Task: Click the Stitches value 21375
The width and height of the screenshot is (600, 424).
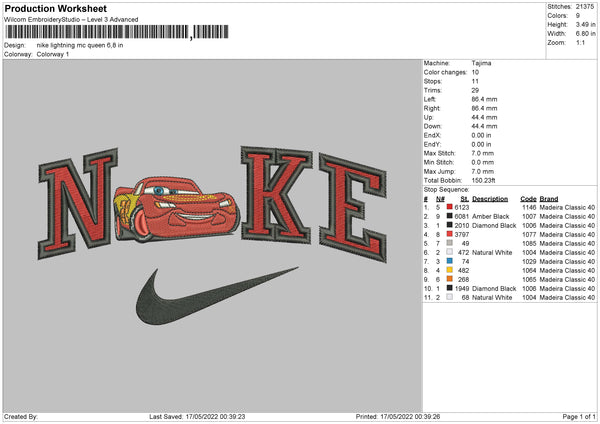Action: coord(585,7)
